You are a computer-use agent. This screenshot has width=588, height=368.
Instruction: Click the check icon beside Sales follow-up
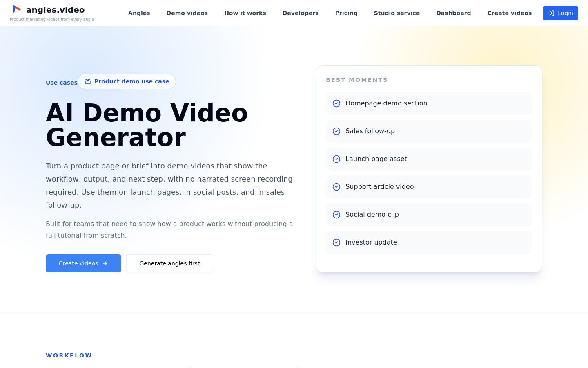336,131
